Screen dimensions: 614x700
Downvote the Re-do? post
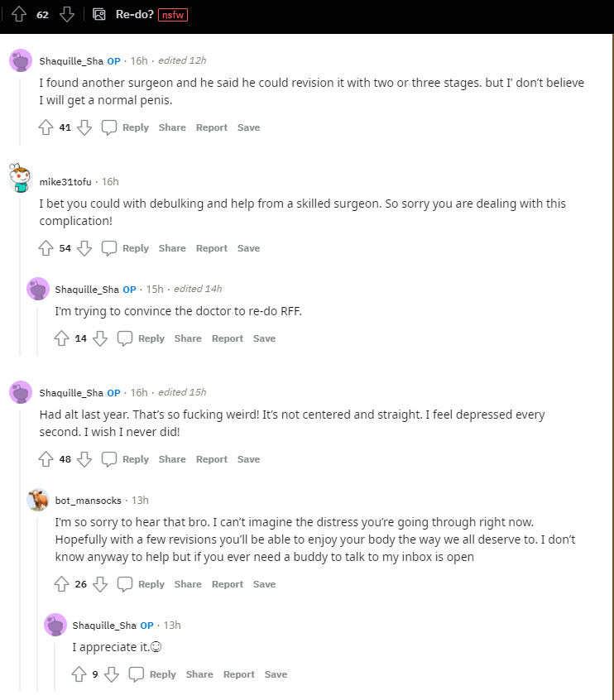[67, 14]
